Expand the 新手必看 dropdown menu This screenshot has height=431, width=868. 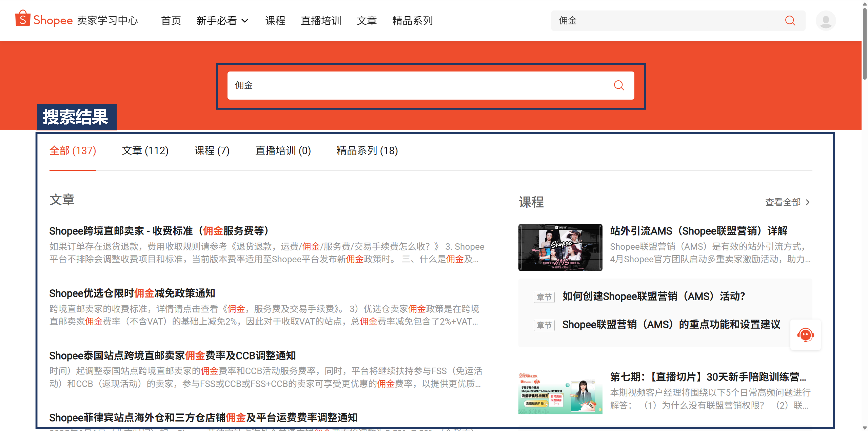pos(222,20)
